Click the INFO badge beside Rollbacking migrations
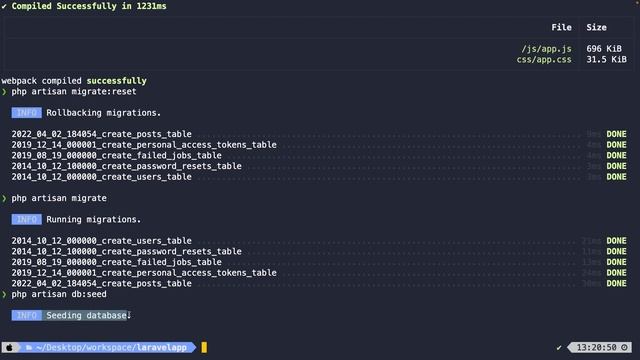This screenshot has width=640, height=360. point(27,113)
